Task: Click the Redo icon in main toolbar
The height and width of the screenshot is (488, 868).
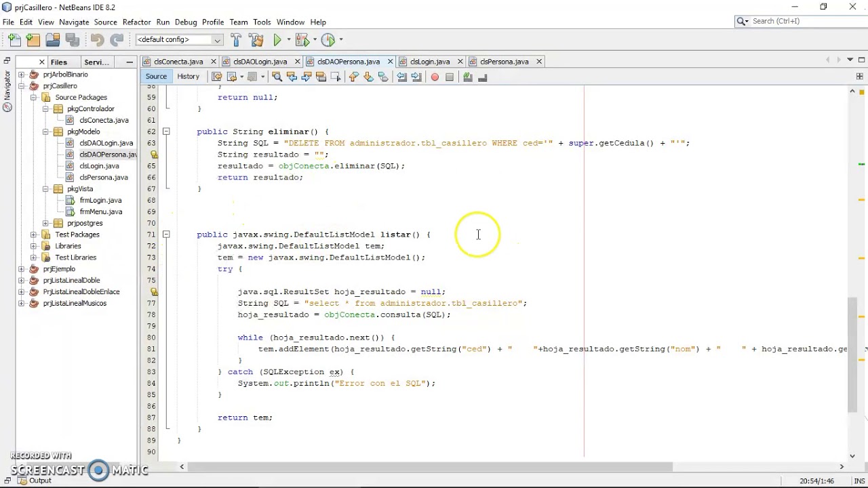Action: (x=117, y=40)
